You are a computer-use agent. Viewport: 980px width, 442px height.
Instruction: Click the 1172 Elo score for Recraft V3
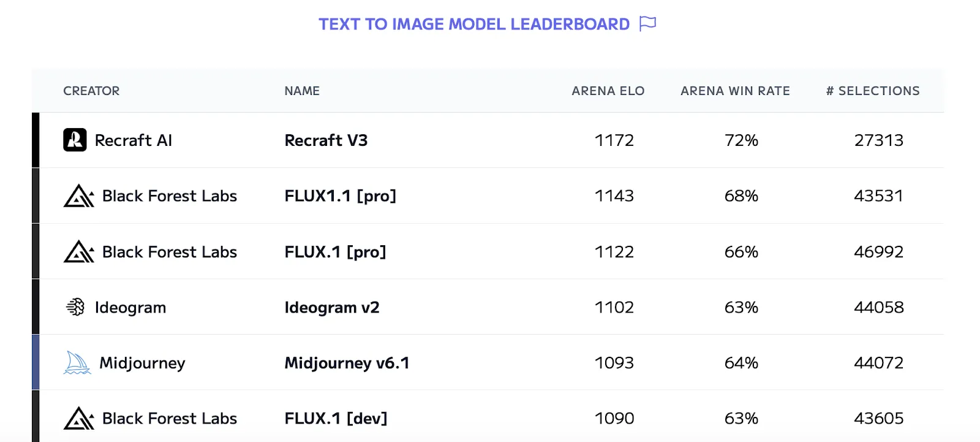click(614, 140)
